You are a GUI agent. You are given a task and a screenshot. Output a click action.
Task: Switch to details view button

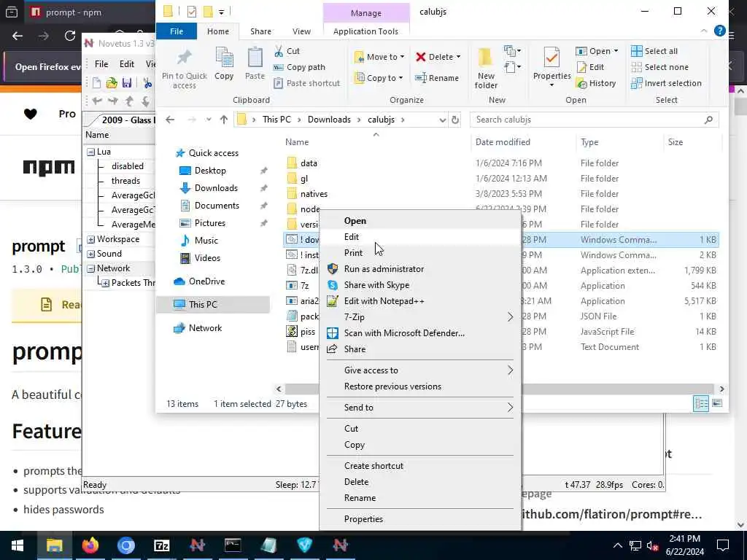click(x=701, y=404)
